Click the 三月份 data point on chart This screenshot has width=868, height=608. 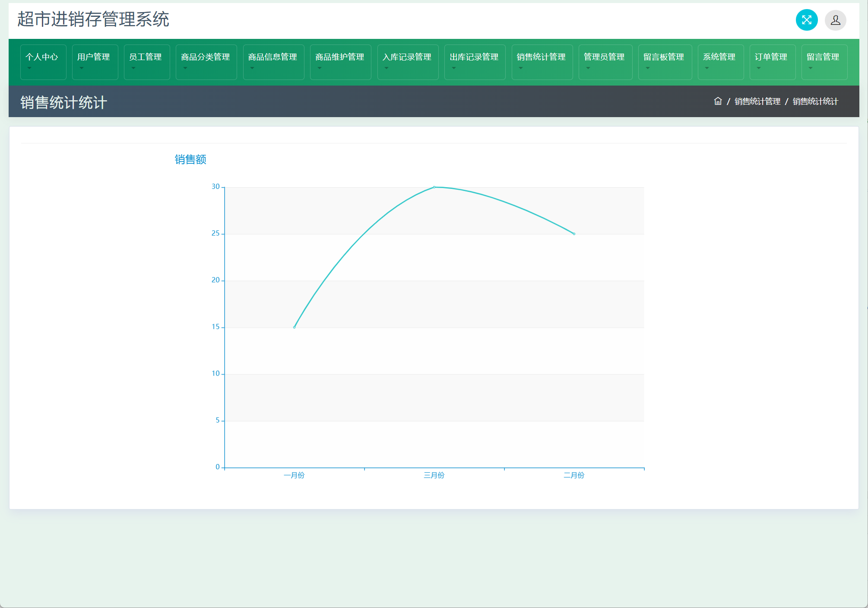point(434,187)
